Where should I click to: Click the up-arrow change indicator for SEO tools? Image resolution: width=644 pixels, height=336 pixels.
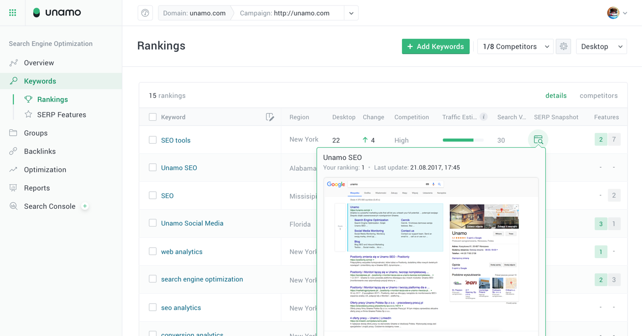(365, 140)
